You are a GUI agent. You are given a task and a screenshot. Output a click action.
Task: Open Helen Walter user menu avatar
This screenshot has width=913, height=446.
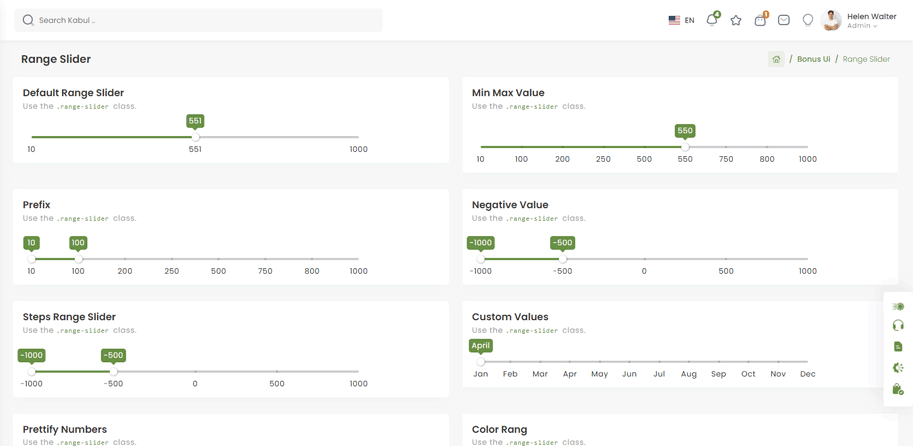pos(831,20)
